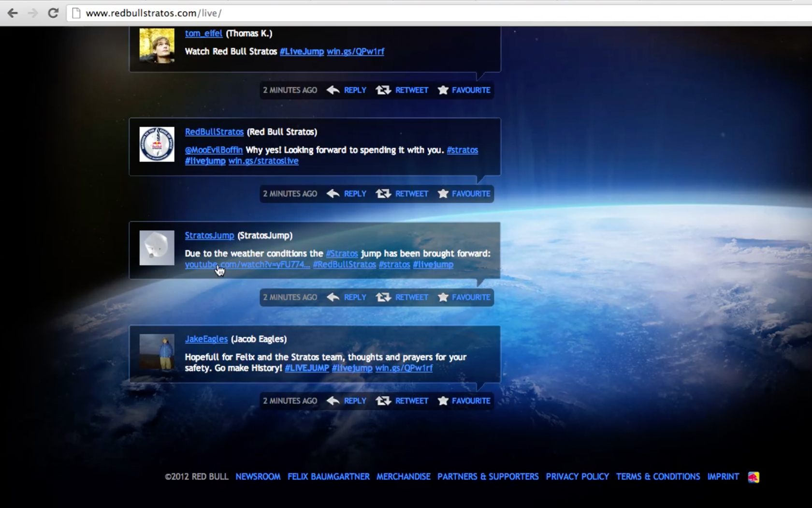Go to Merchandise page in footer
Image resolution: width=812 pixels, height=508 pixels.
point(403,477)
